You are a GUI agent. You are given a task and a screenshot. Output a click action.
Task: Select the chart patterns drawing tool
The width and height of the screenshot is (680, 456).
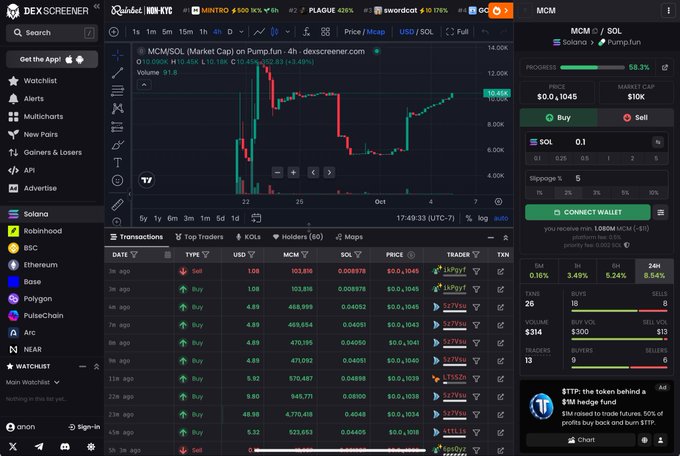(117, 108)
